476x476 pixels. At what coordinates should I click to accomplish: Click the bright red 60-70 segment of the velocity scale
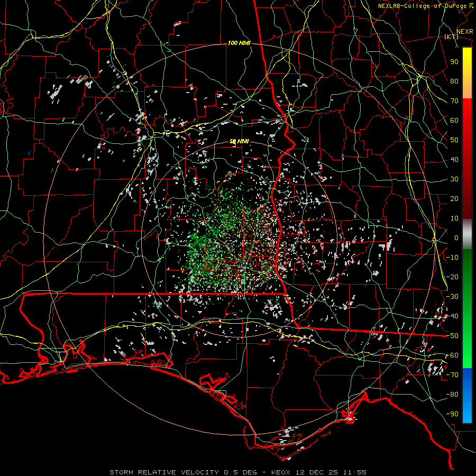point(467,109)
